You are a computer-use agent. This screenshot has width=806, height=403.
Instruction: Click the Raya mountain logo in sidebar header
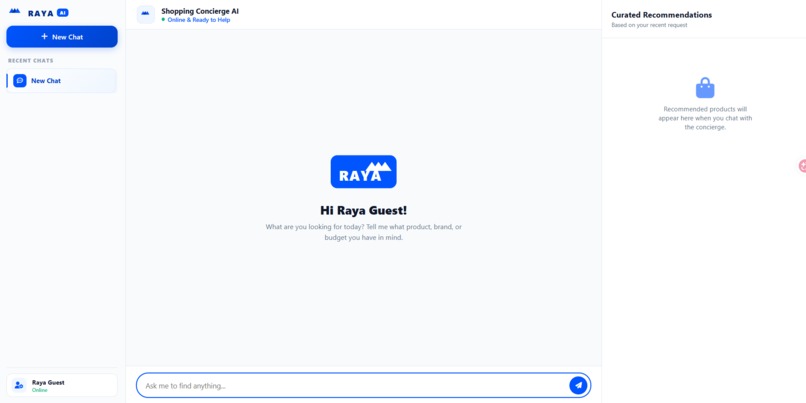point(15,12)
